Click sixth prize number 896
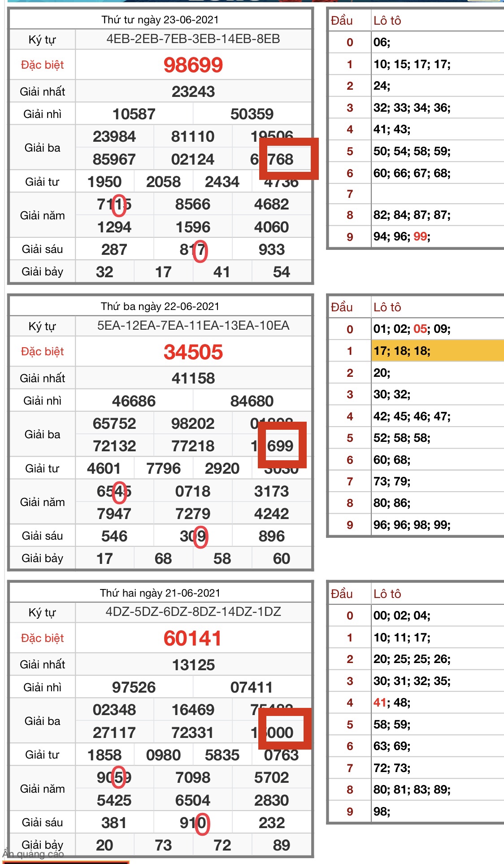 click(x=272, y=536)
